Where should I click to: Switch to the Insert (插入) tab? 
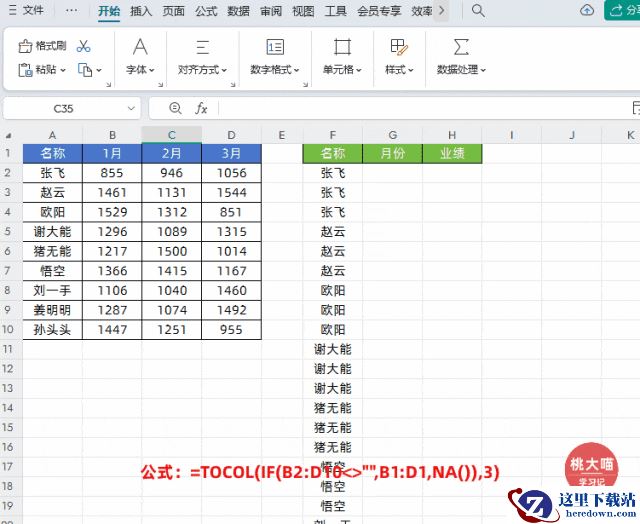(x=141, y=11)
